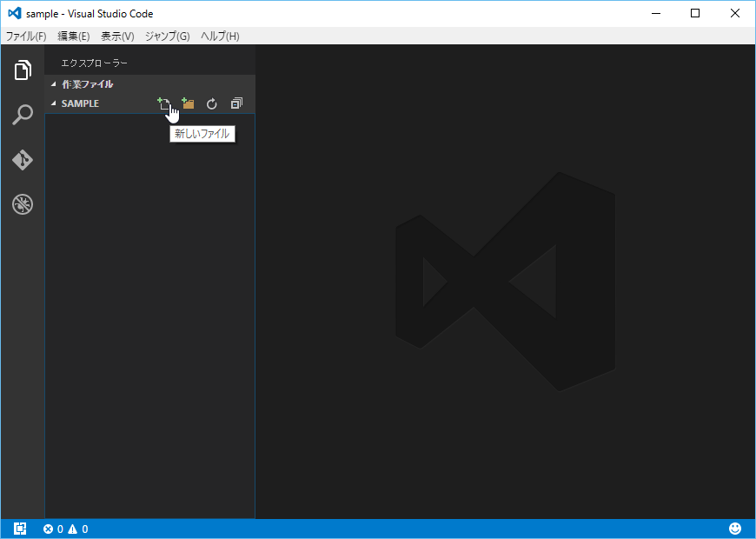
Task: Create a new folder in SAMPLE
Action: [188, 103]
